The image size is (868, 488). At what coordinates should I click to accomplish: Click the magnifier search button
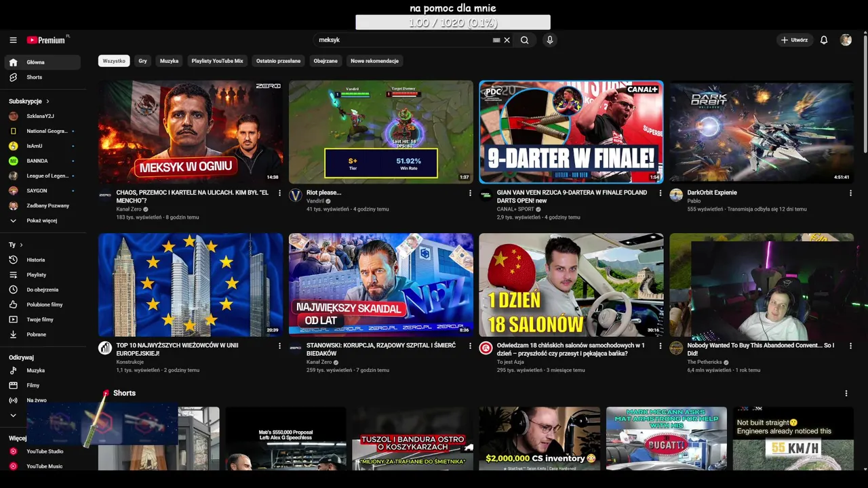[524, 40]
